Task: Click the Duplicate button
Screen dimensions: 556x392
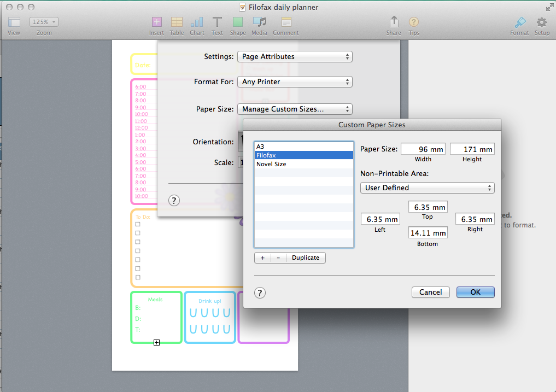Action: (306, 258)
